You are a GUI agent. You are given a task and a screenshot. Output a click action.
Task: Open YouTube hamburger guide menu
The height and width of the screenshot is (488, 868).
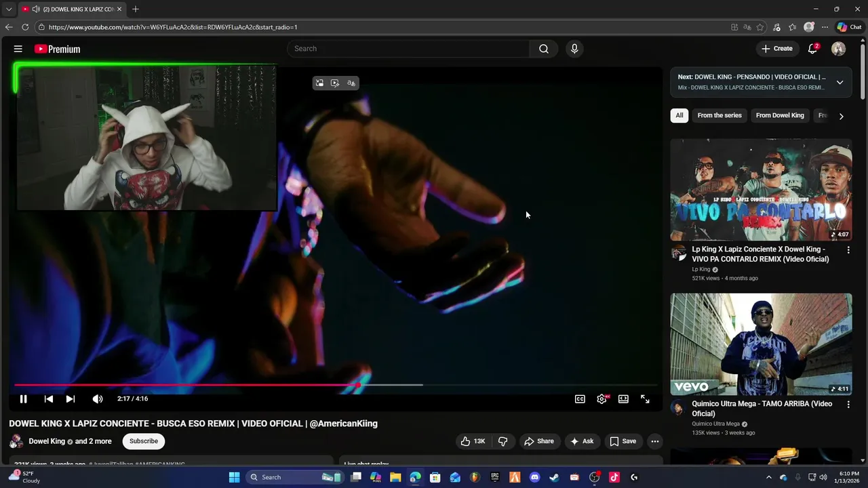pyautogui.click(x=18, y=49)
